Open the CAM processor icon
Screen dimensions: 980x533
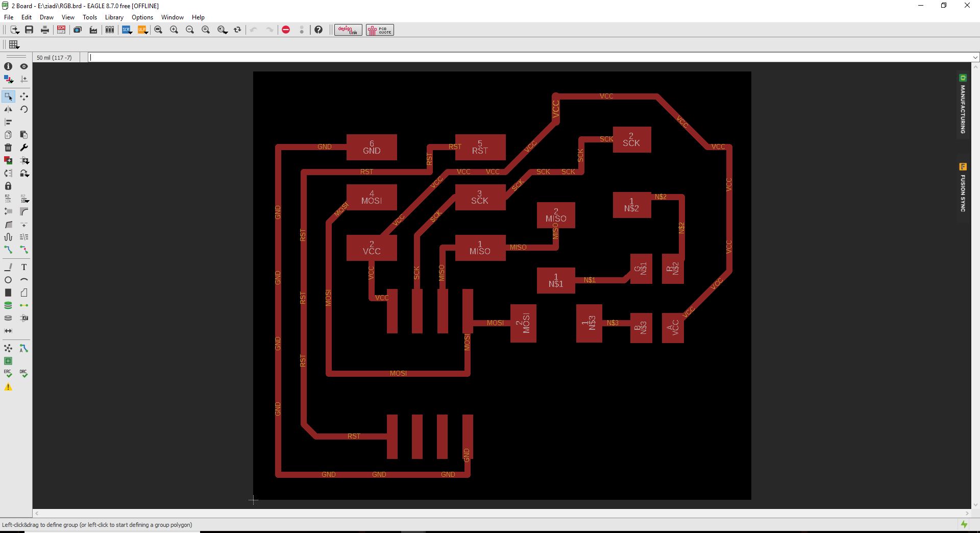point(78,30)
